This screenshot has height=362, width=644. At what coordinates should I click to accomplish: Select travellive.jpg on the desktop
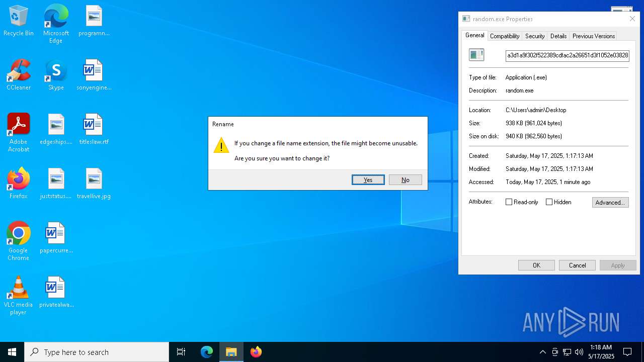point(94,184)
